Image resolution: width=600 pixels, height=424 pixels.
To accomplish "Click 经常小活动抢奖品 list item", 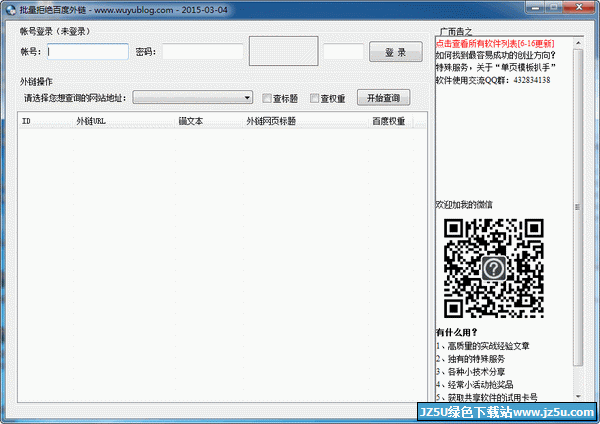I will coord(474,384).
